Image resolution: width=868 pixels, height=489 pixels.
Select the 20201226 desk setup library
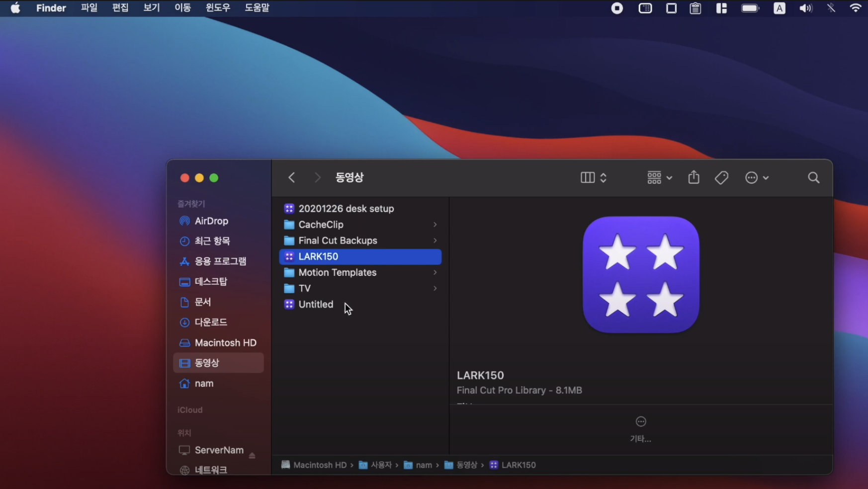360,209
